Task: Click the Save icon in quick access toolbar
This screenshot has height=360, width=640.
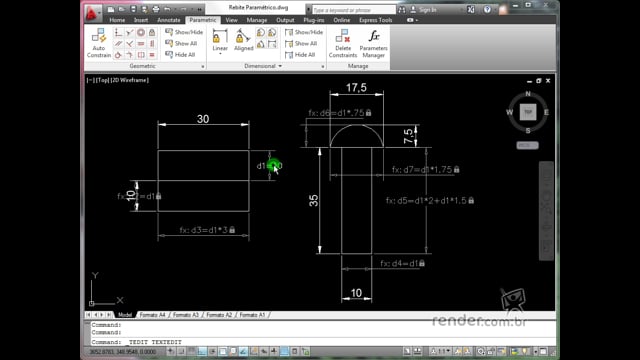Action: click(133, 9)
